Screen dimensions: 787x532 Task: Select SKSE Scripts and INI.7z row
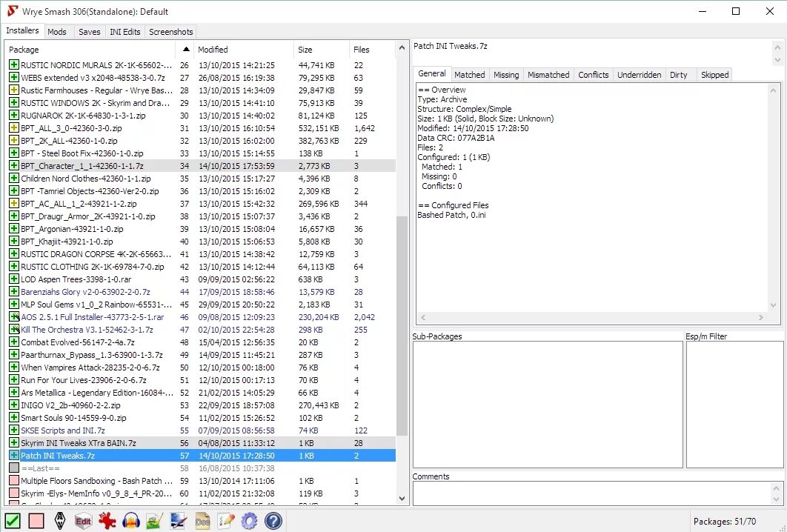tap(201, 430)
